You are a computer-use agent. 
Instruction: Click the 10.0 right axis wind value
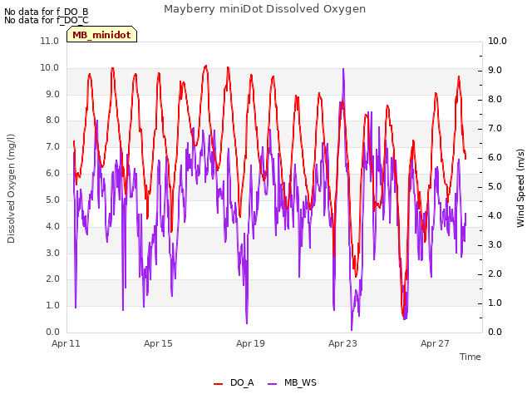point(497,41)
